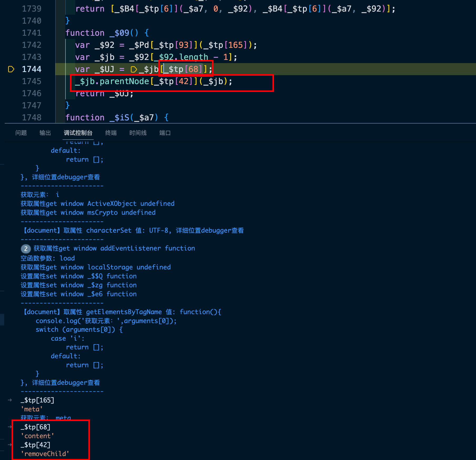Click console evaluated input '_$tp[68]'
Image resolution: width=476 pixels, height=460 pixels.
[36, 427]
